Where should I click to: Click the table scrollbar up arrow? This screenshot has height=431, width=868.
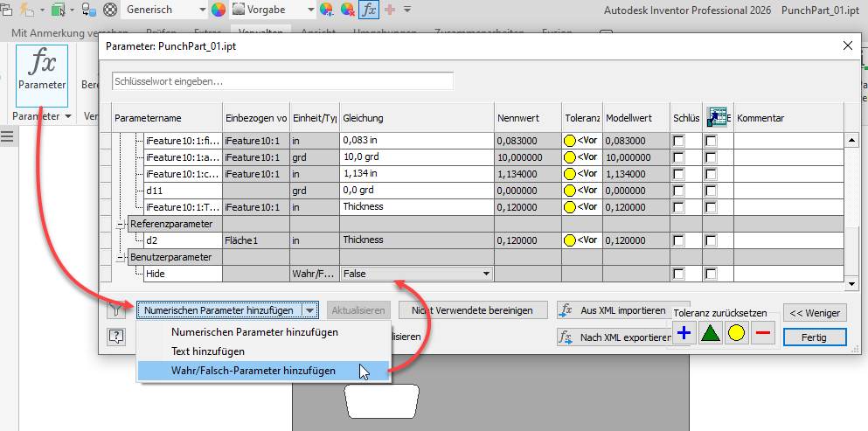point(852,141)
